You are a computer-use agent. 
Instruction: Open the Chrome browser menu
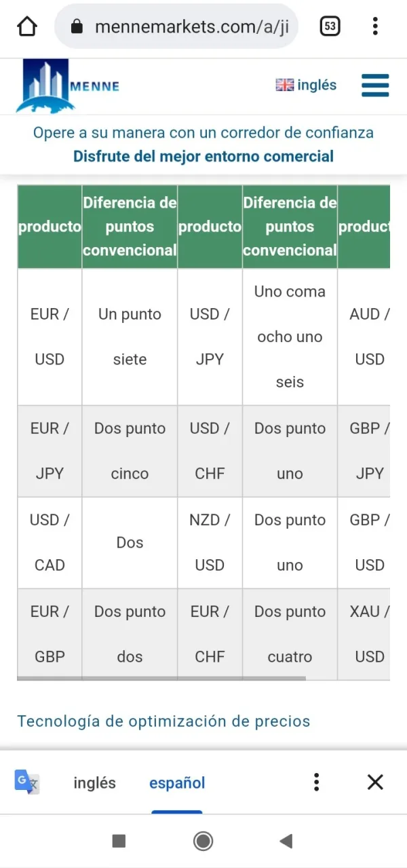click(x=375, y=25)
